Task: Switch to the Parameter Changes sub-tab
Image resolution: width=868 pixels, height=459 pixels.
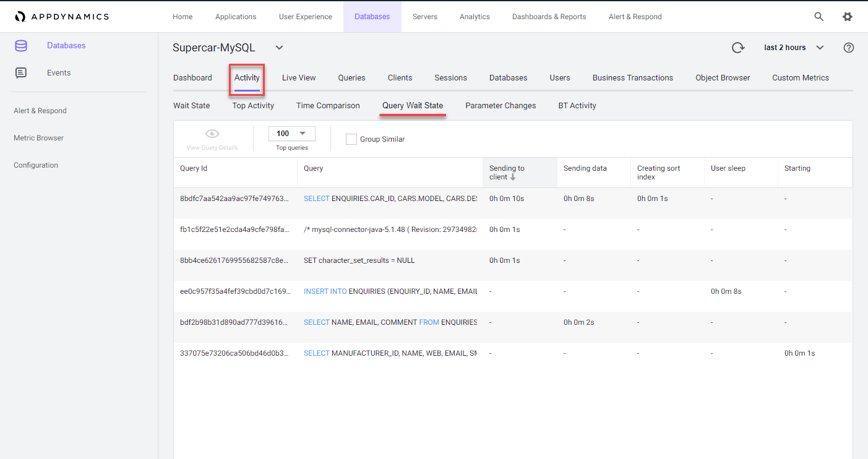Action: point(501,106)
